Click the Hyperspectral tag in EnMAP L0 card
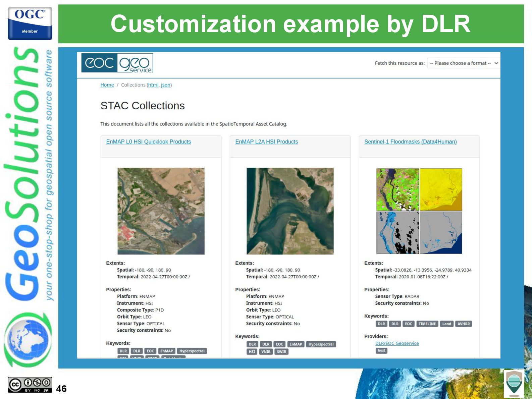The height and width of the screenshot is (399, 532). (x=192, y=351)
